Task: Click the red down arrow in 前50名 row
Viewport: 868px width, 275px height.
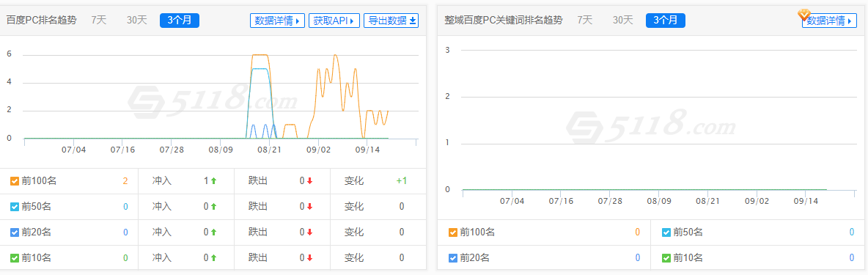Action: pos(309,206)
